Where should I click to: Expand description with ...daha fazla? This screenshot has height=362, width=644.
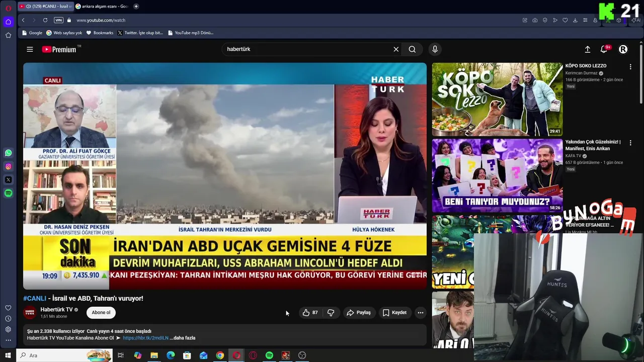[x=183, y=338]
